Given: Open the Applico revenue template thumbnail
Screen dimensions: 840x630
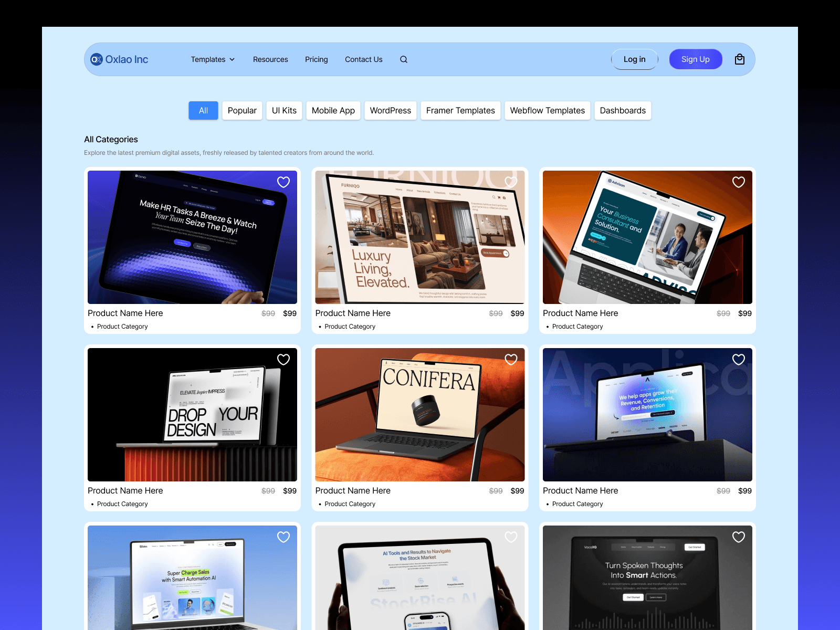Looking at the screenshot, I should 647,415.
